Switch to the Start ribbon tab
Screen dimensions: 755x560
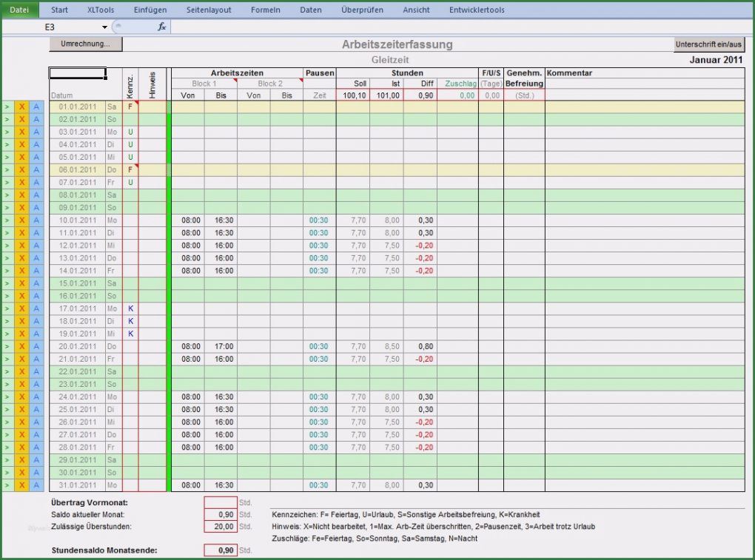pyautogui.click(x=58, y=10)
